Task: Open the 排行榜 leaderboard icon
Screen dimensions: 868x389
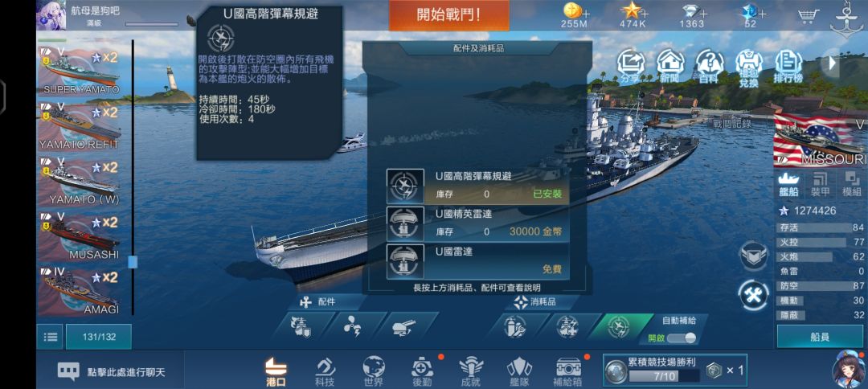Action: pyautogui.click(x=788, y=65)
